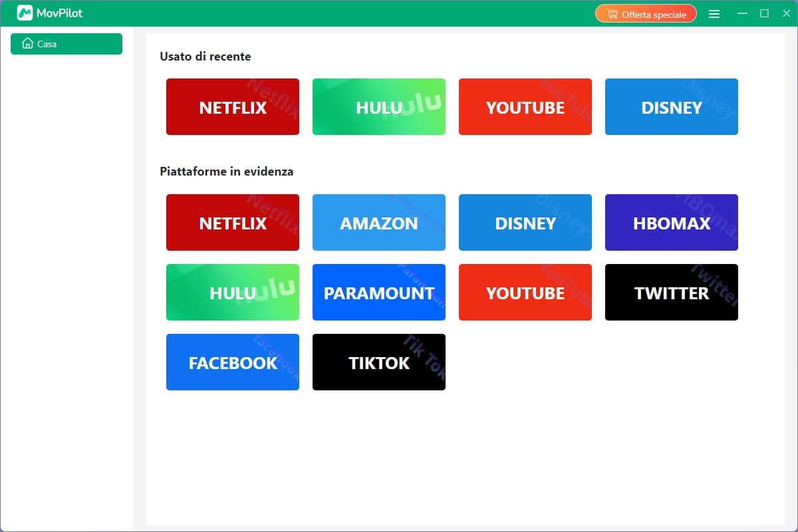This screenshot has width=798, height=532.
Task: Open the hamburger menu
Action: pyautogui.click(x=714, y=14)
